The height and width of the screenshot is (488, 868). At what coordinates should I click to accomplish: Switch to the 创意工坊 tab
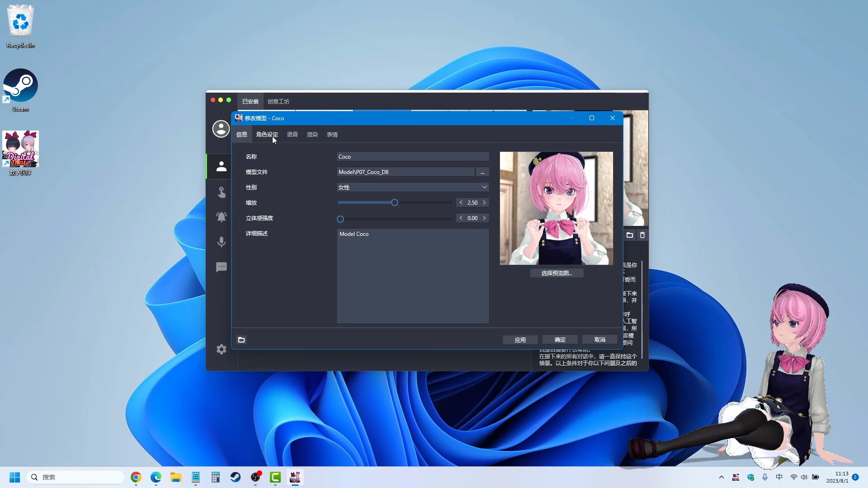point(278,101)
